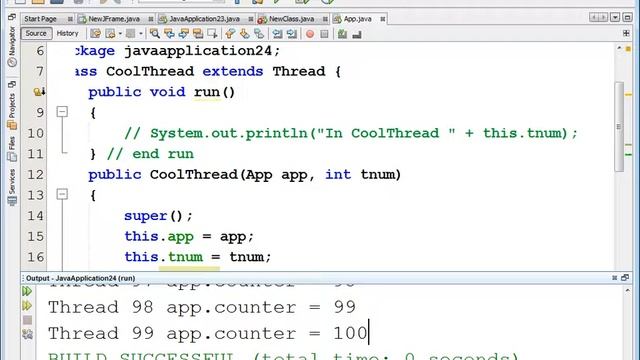
Task: Close the Output window
Action: pos(615,278)
